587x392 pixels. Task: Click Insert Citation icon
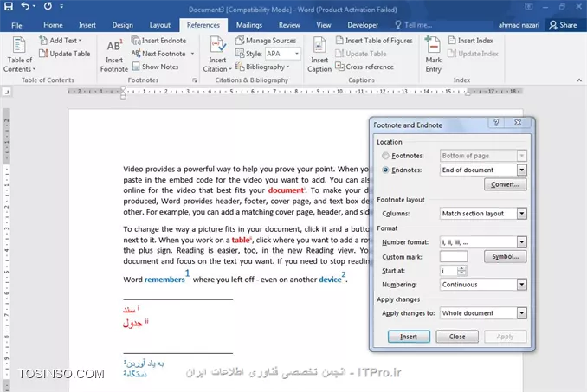tap(217, 46)
